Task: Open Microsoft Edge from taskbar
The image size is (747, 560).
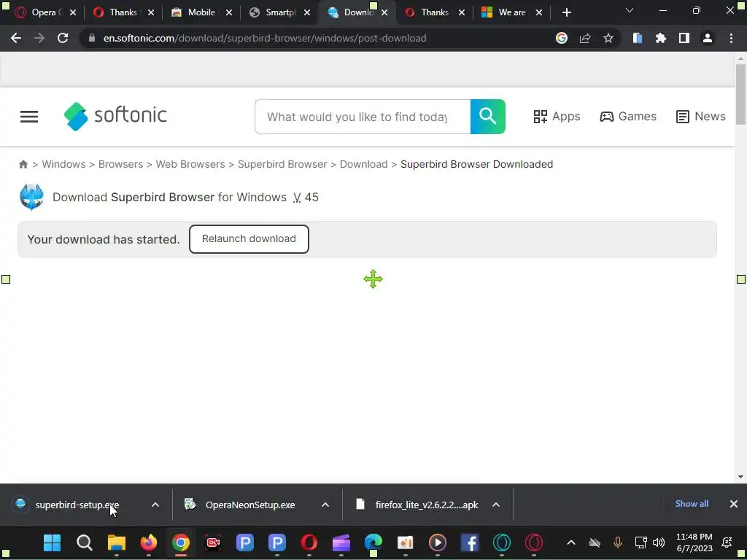Action: click(x=373, y=542)
